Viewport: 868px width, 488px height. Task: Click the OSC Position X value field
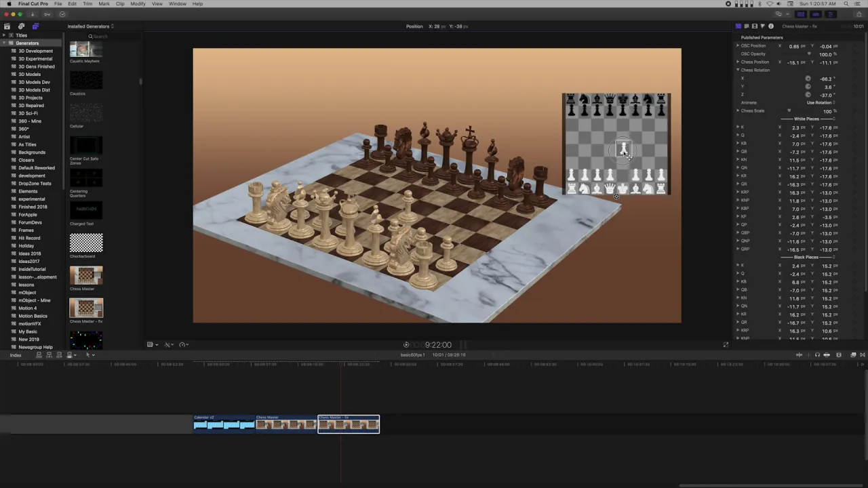794,46
